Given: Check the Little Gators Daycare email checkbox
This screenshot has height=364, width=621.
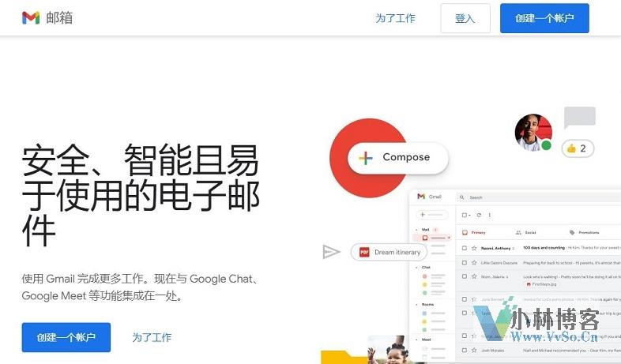Looking at the screenshot, I should [465, 263].
